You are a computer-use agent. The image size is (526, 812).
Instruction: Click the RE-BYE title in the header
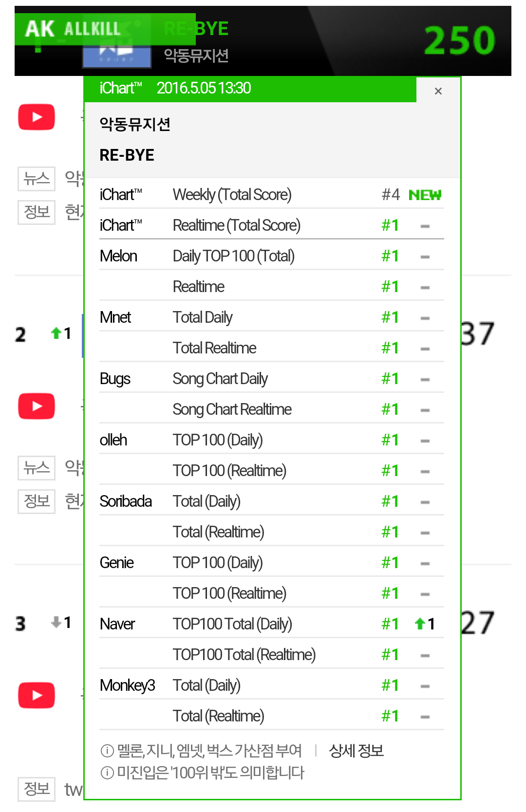point(196,29)
